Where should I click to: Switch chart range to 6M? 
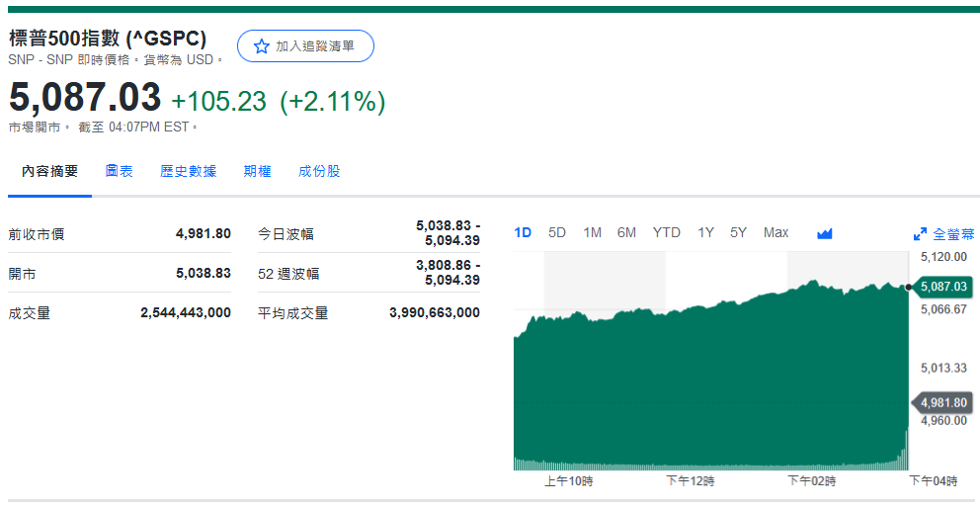[626, 232]
